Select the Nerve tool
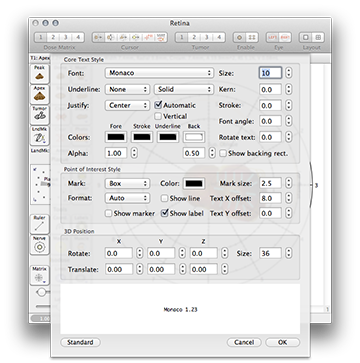Image resolution: width=360 pixels, height=363 pixels. click(39, 245)
